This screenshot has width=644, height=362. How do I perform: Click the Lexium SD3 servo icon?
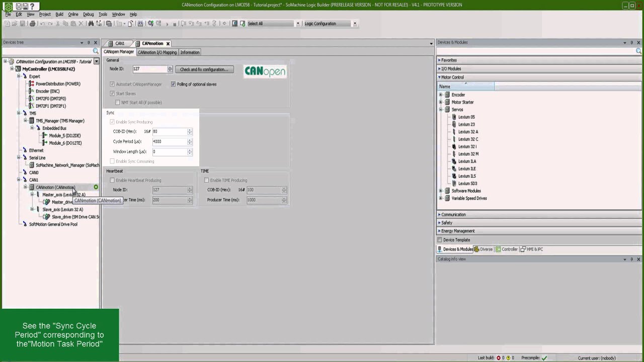click(454, 184)
